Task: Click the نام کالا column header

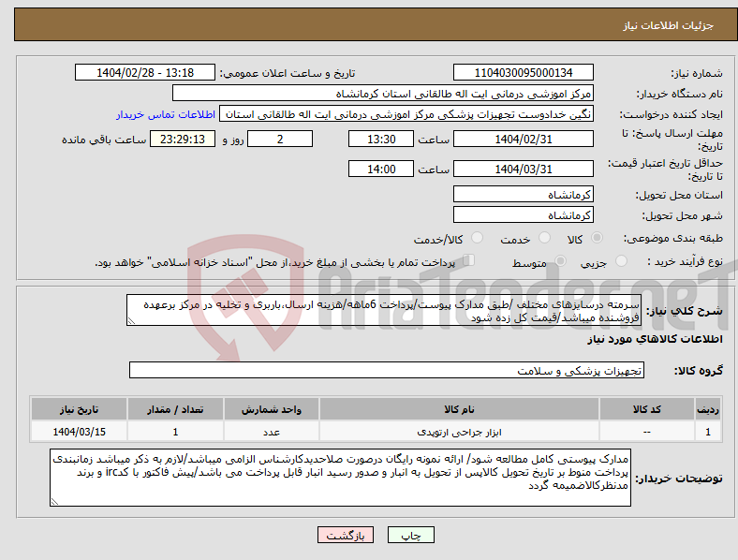Action: click(459, 409)
